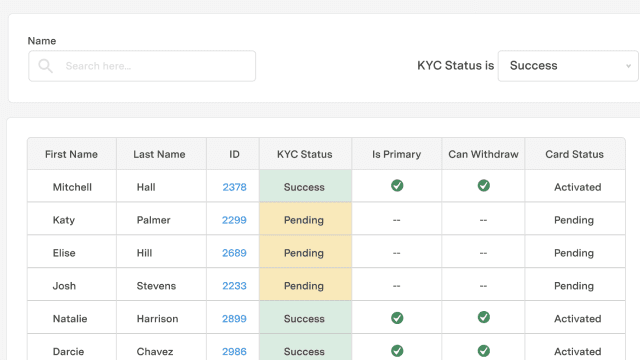Viewport: 640px width, 360px height.
Task: Open the KYC Status Success dropdown
Action: tap(568, 66)
